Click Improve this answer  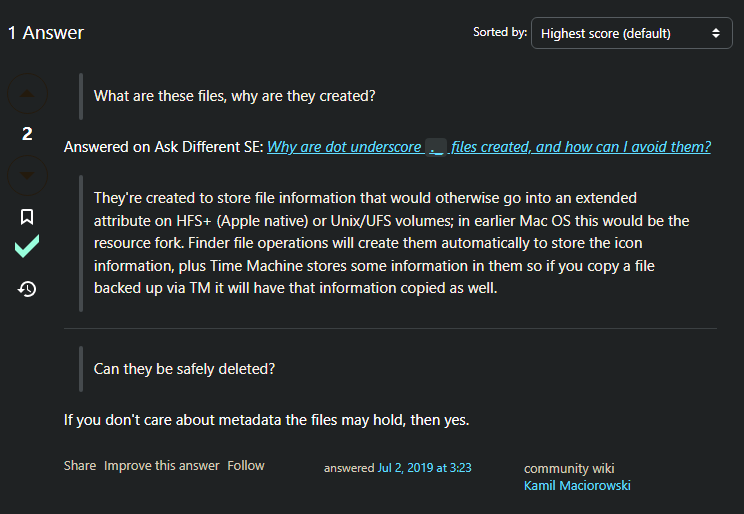162,466
